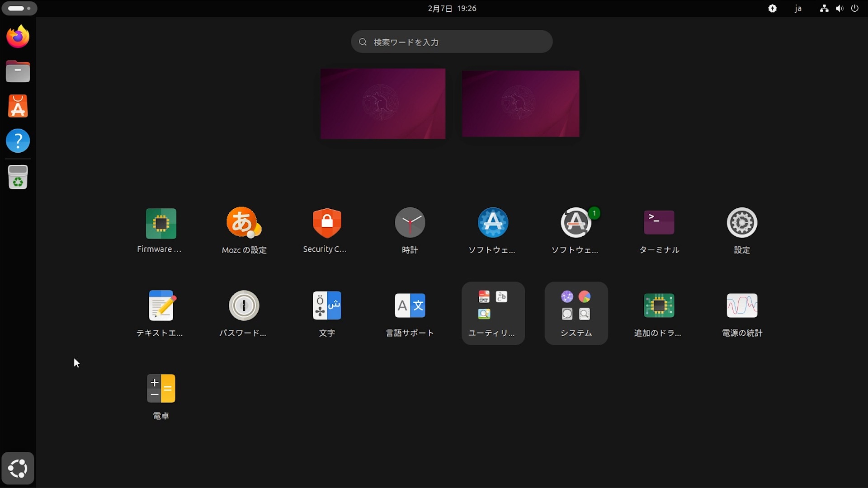Open the Security Center shield icon

coord(327,224)
